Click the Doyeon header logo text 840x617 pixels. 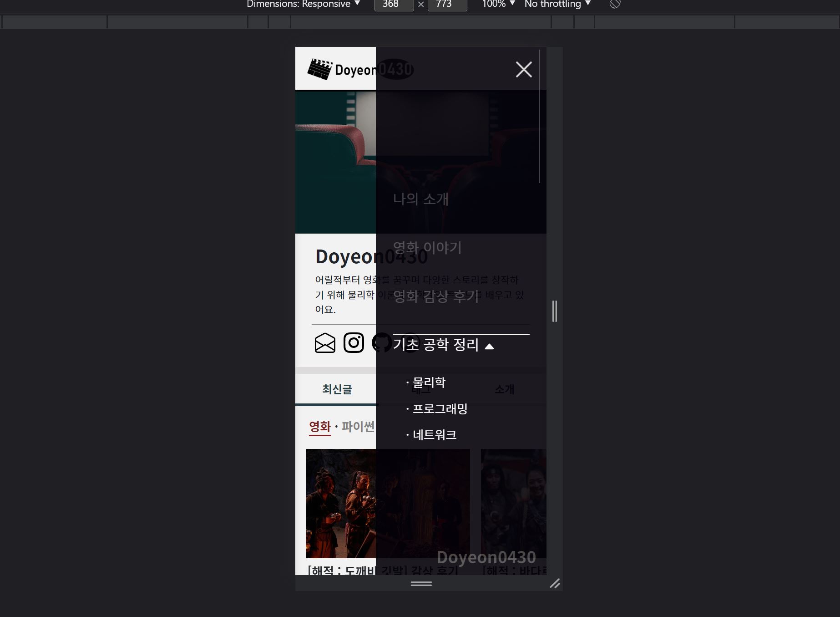point(374,70)
